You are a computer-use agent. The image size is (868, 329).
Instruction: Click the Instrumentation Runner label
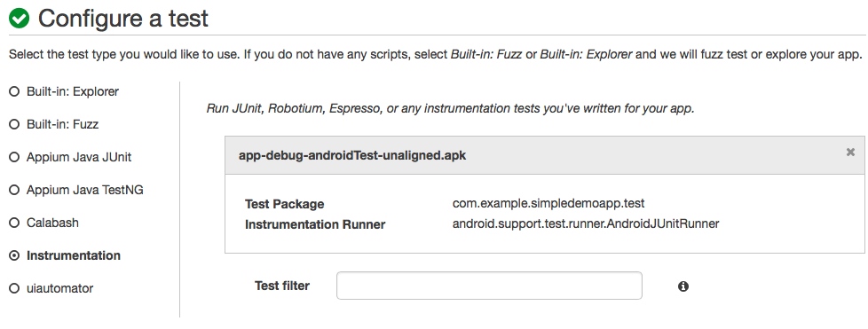(x=315, y=224)
